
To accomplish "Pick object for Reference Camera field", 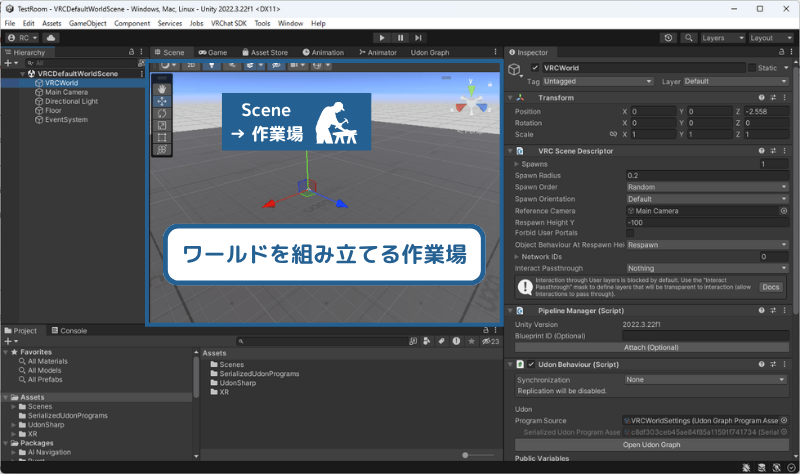I will tap(784, 211).
